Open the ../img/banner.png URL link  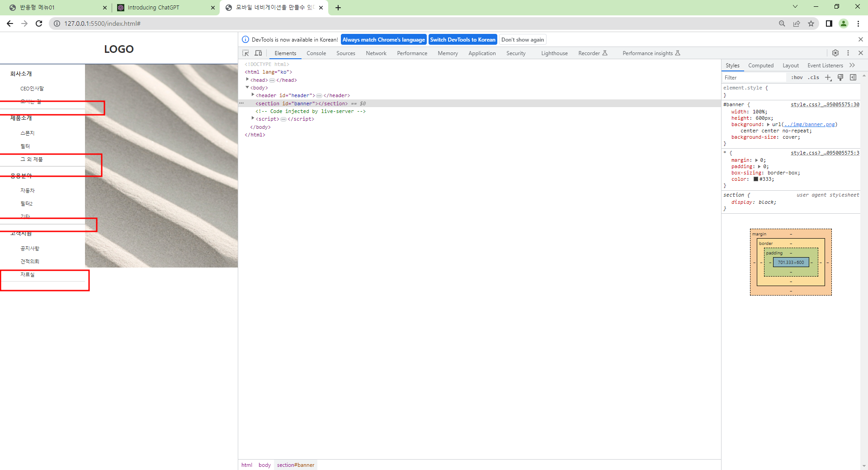pyautogui.click(x=809, y=124)
